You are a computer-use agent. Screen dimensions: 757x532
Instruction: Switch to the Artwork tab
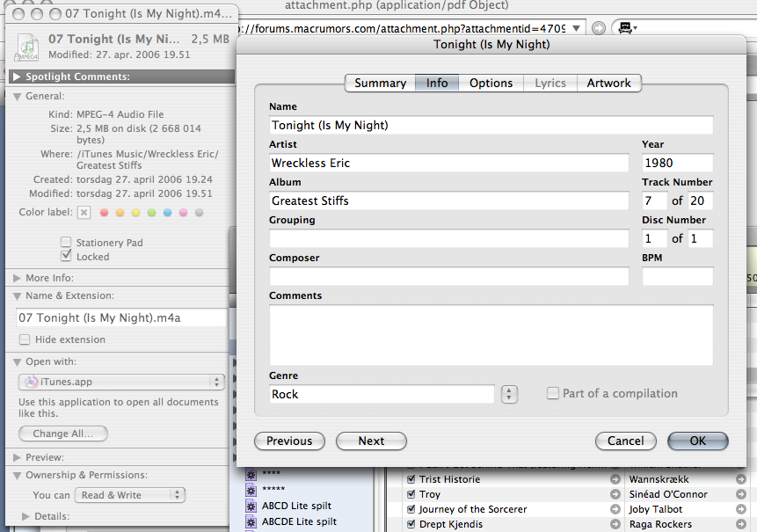tap(608, 83)
